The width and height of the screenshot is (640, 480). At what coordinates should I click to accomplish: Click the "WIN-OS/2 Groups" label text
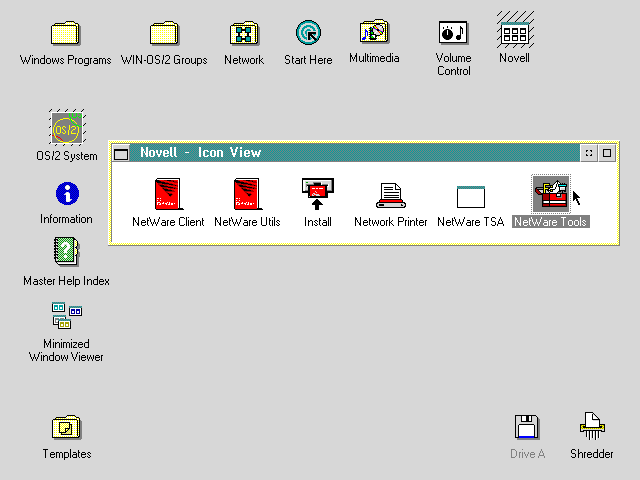[x=164, y=60]
